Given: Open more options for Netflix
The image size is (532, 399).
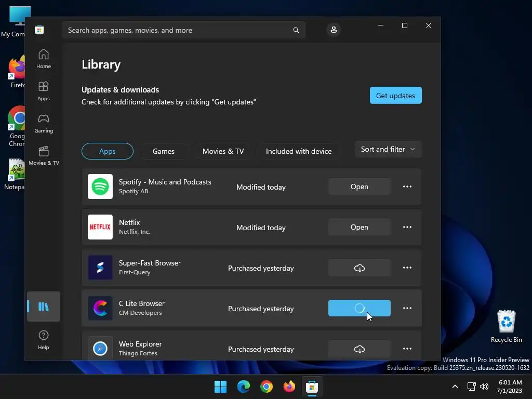Looking at the screenshot, I should click(x=407, y=227).
